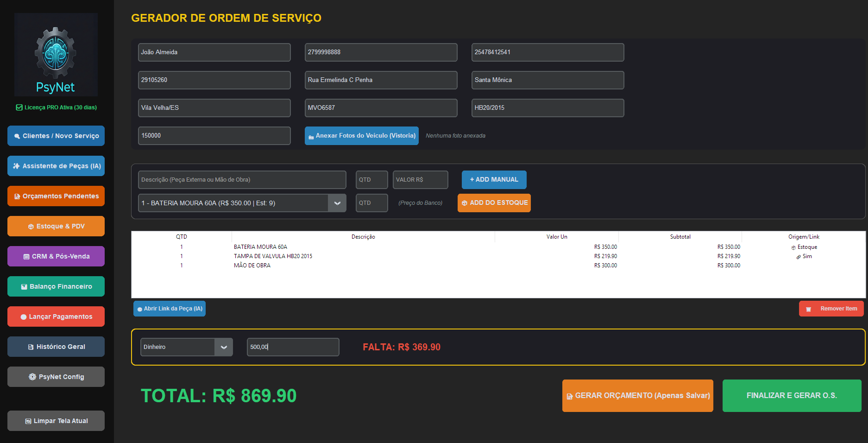Click the + ADD MANUAL button
The width and height of the screenshot is (868, 443).
[x=494, y=180]
